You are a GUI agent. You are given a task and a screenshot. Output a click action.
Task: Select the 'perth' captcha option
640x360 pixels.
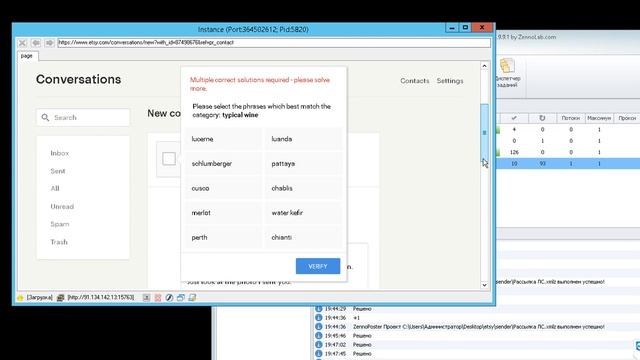point(223,238)
